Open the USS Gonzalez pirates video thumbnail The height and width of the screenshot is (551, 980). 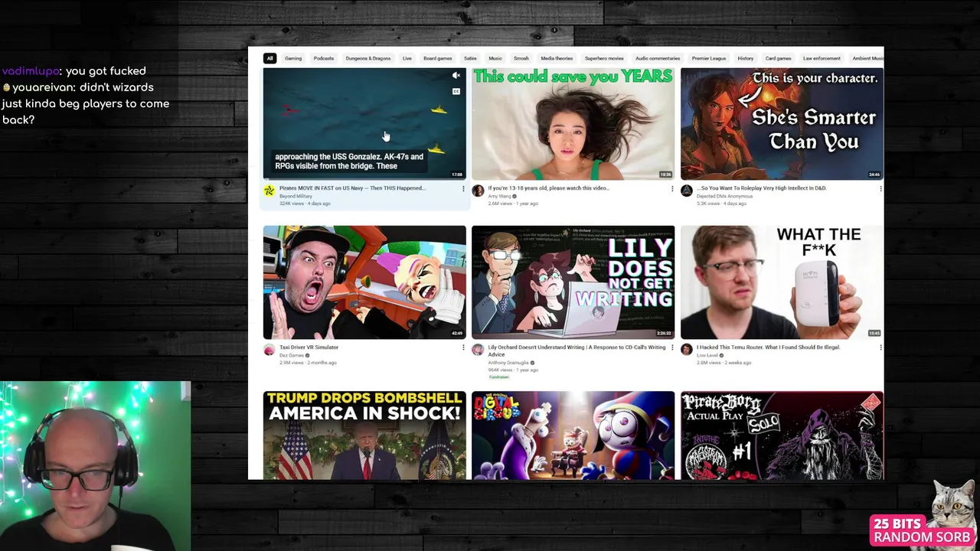(364, 123)
